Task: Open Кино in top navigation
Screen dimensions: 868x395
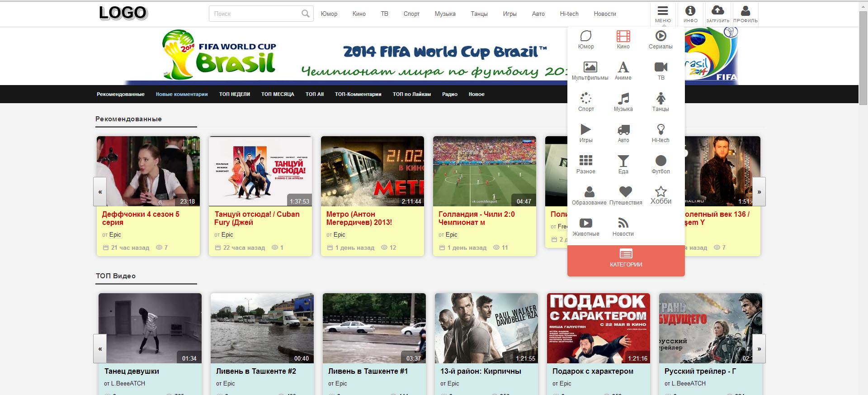Action: (x=359, y=14)
